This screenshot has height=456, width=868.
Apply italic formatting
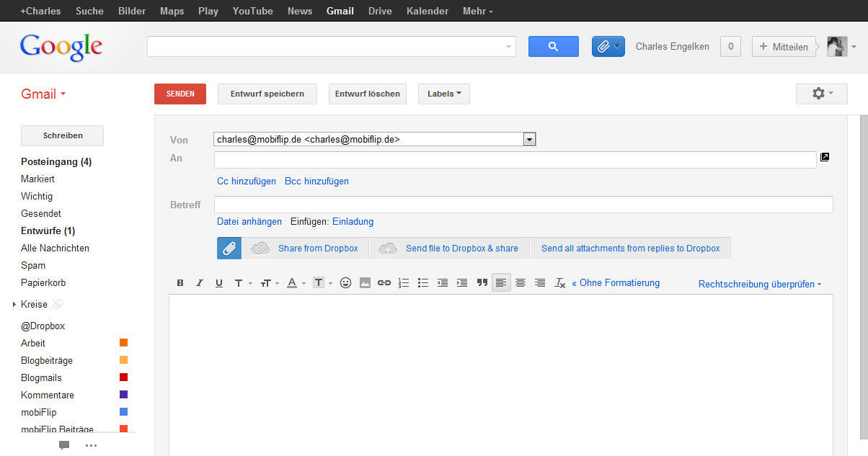[x=200, y=283]
